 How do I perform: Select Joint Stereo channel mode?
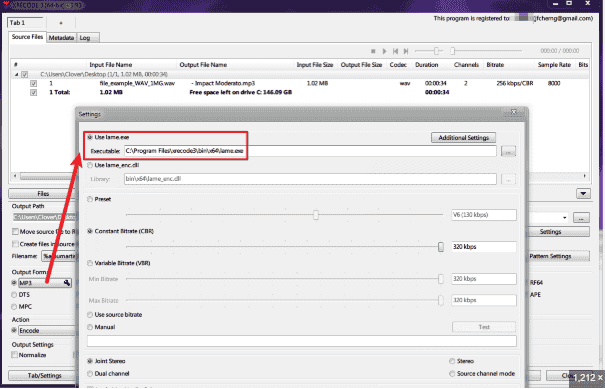(90, 361)
